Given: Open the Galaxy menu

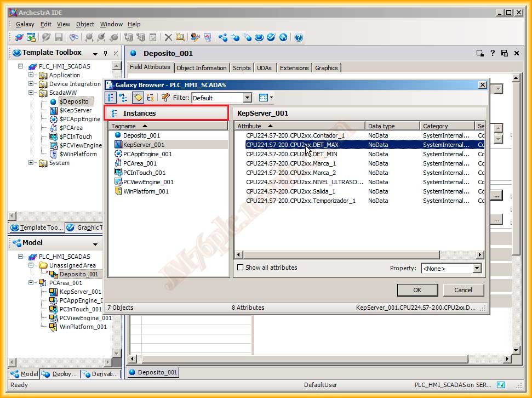Looking at the screenshot, I should (x=25, y=24).
